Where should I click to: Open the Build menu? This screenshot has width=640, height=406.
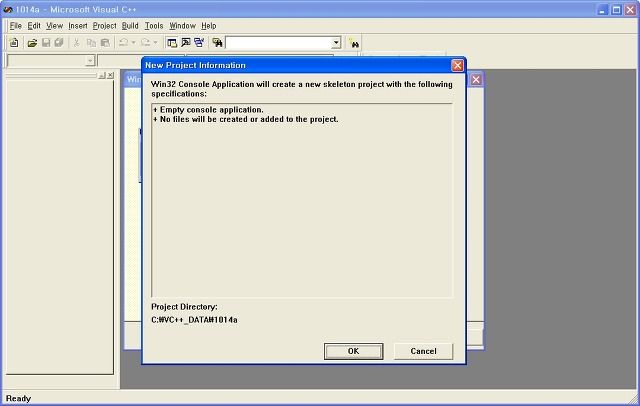coord(130,26)
